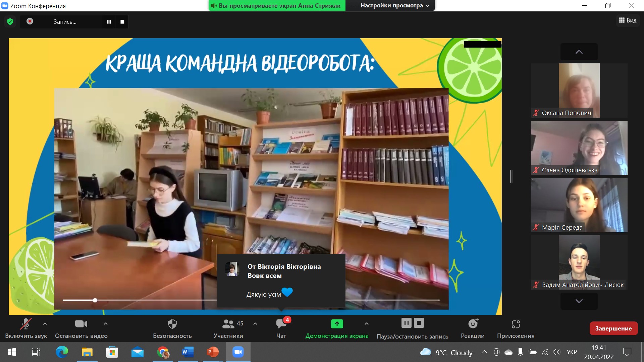This screenshot has height=362, width=644.
Task: Expand share screen options arrow
Action: click(x=367, y=324)
